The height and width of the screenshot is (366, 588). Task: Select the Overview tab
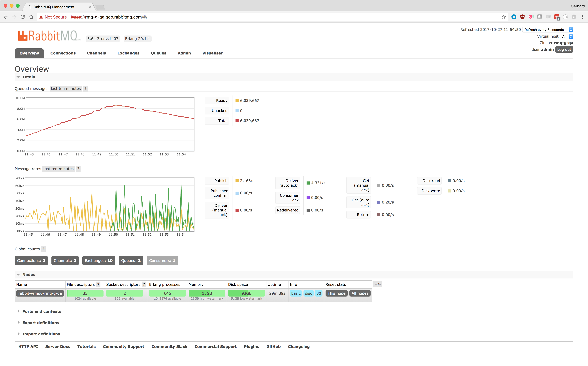point(29,53)
